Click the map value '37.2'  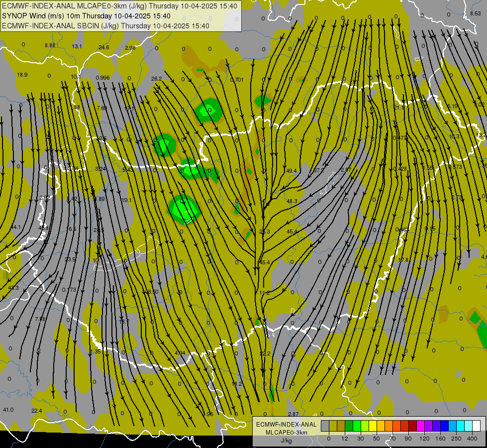coord(319,170)
